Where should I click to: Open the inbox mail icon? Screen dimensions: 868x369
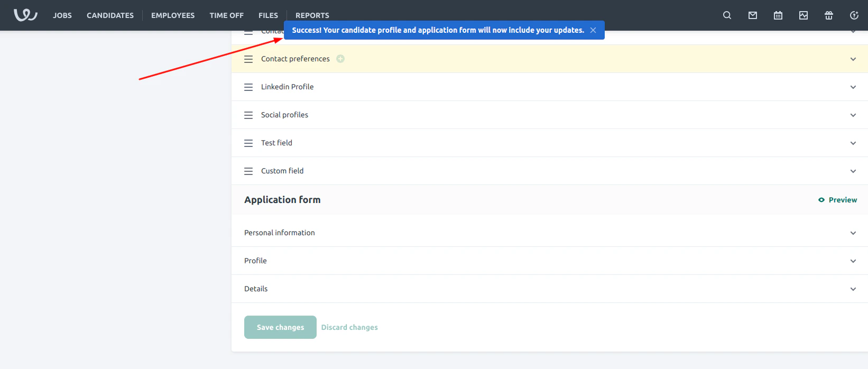tap(753, 15)
